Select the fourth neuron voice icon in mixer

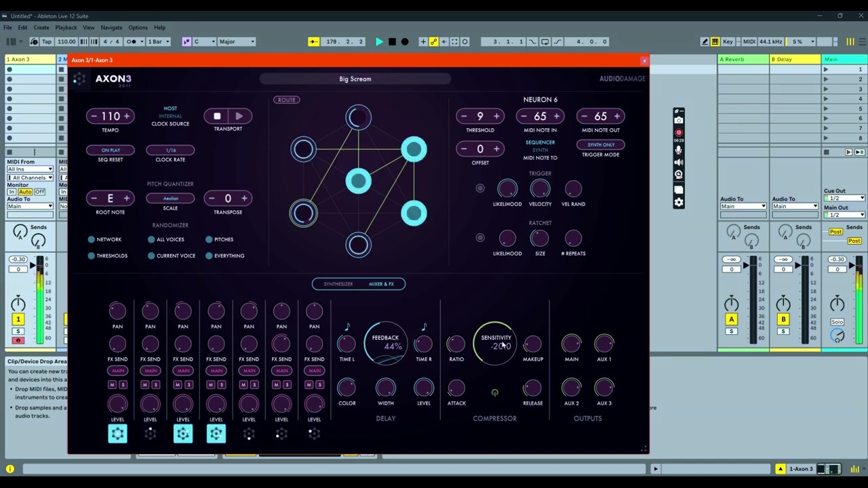(x=216, y=433)
